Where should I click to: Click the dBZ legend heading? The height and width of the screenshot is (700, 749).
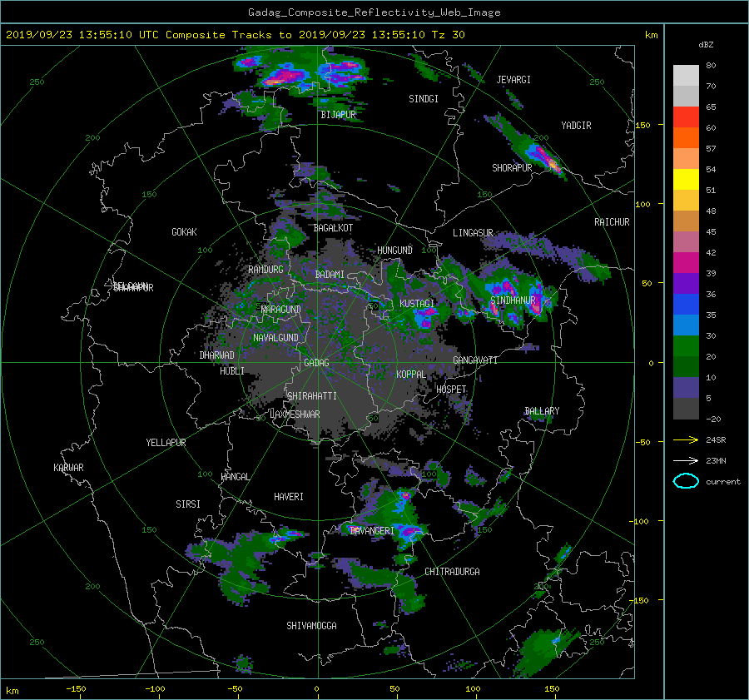(706, 45)
